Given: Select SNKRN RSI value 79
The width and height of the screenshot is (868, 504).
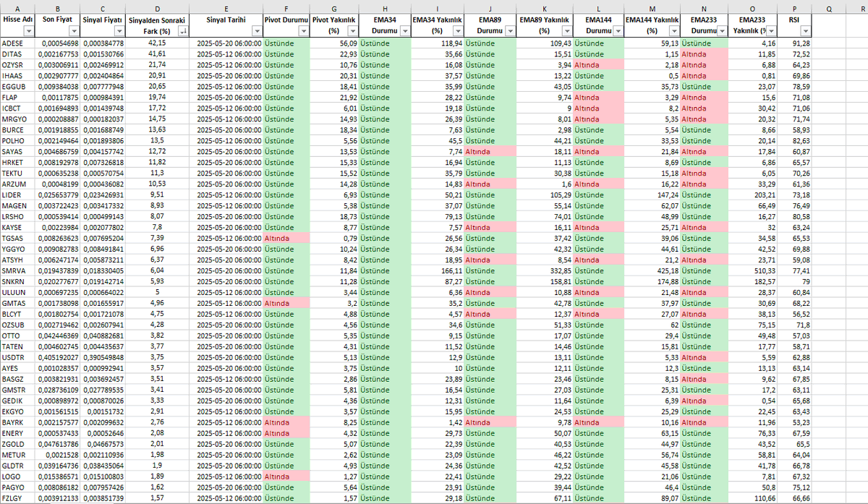Looking at the screenshot, I should pos(795,281).
